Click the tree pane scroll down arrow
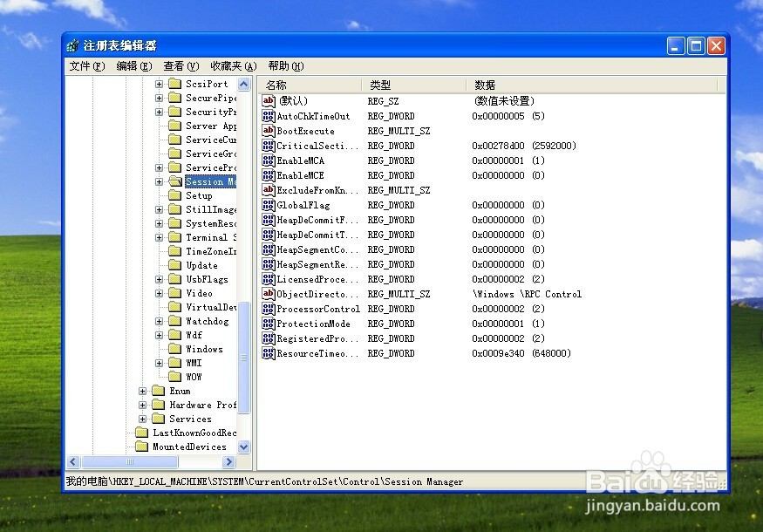The image size is (763, 532). [x=244, y=447]
